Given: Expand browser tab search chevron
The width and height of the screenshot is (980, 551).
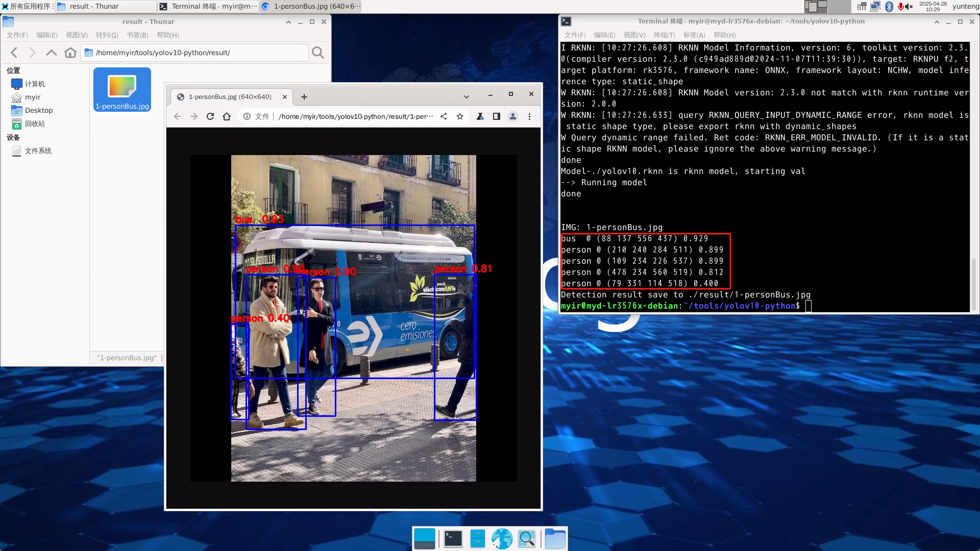Looking at the screenshot, I should (x=466, y=97).
